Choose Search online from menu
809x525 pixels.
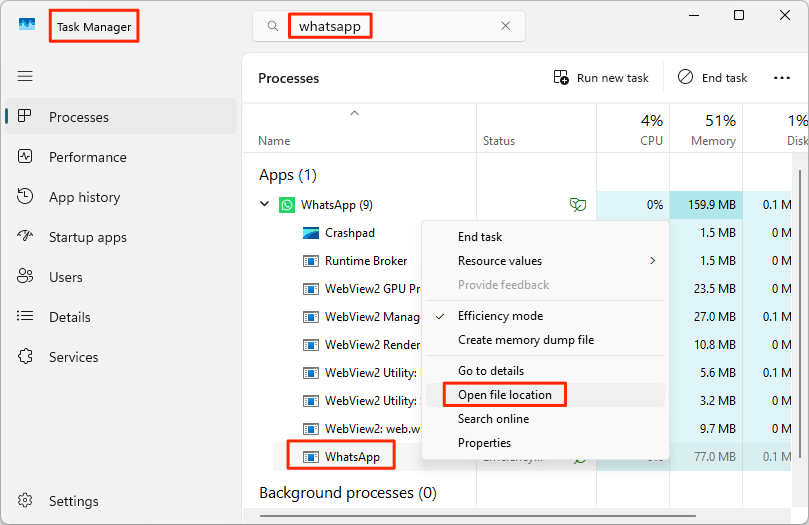[x=545, y=419]
